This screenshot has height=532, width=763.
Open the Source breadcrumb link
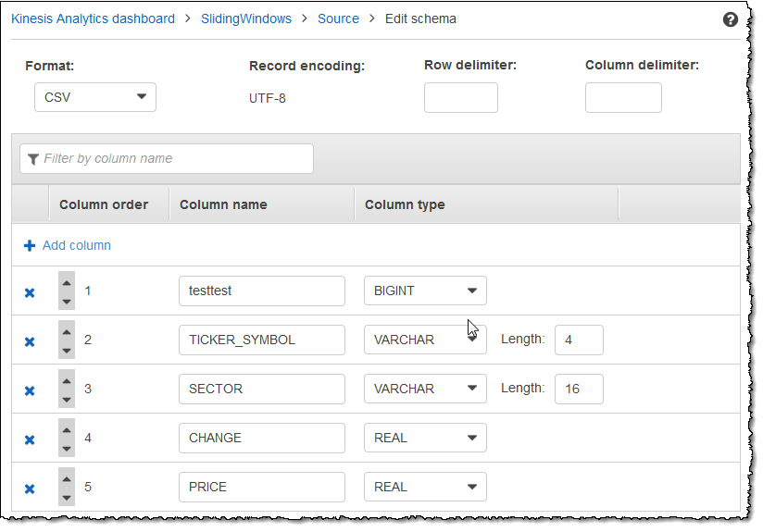click(x=338, y=19)
